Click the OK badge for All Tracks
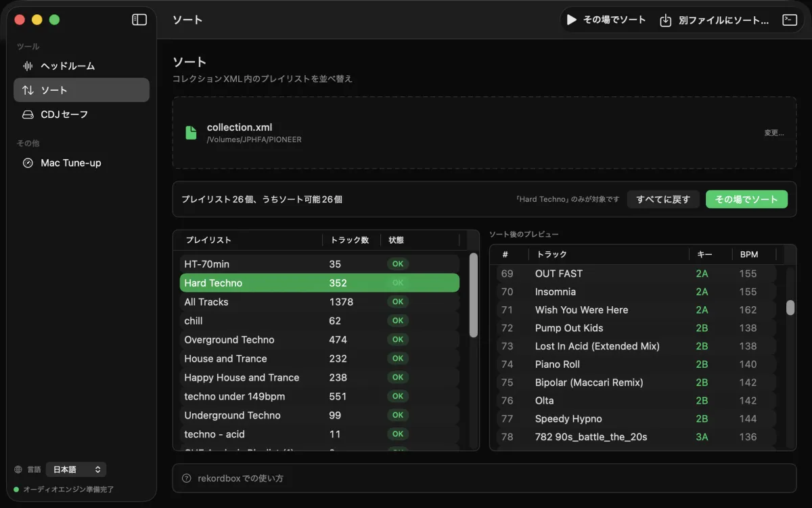 pyautogui.click(x=398, y=302)
